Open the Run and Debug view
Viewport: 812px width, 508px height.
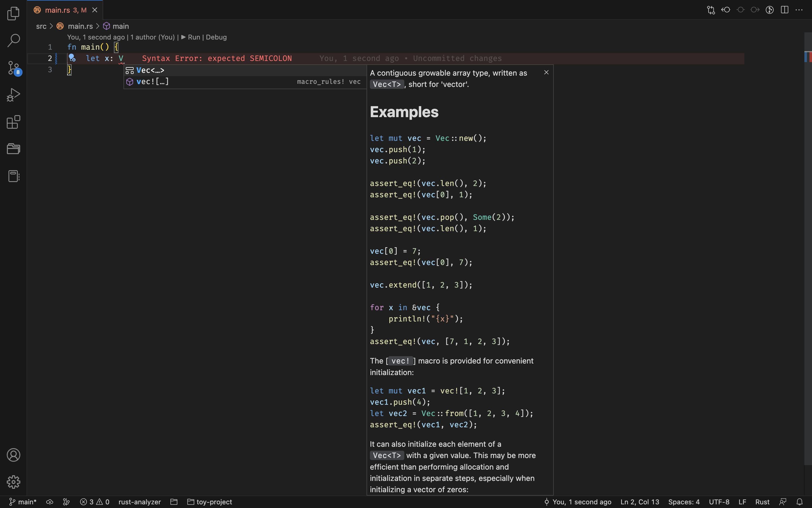pyautogui.click(x=14, y=95)
